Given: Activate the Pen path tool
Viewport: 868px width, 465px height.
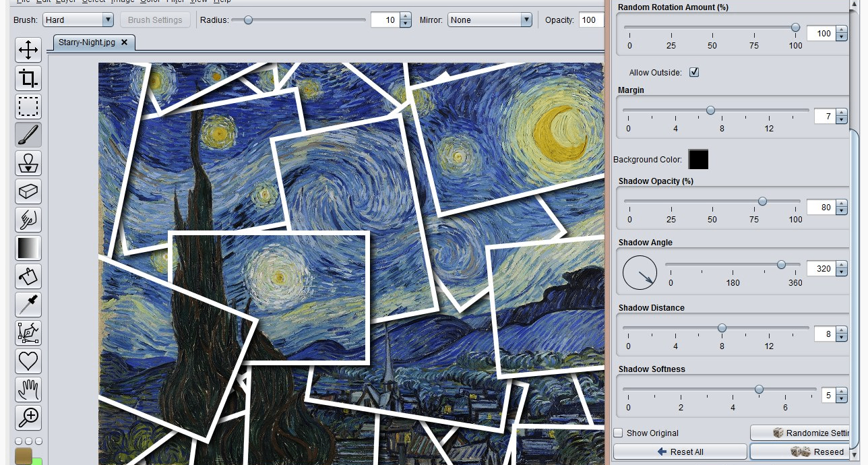Looking at the screenshot, I should pyautogui.click(x=28, y=333).
